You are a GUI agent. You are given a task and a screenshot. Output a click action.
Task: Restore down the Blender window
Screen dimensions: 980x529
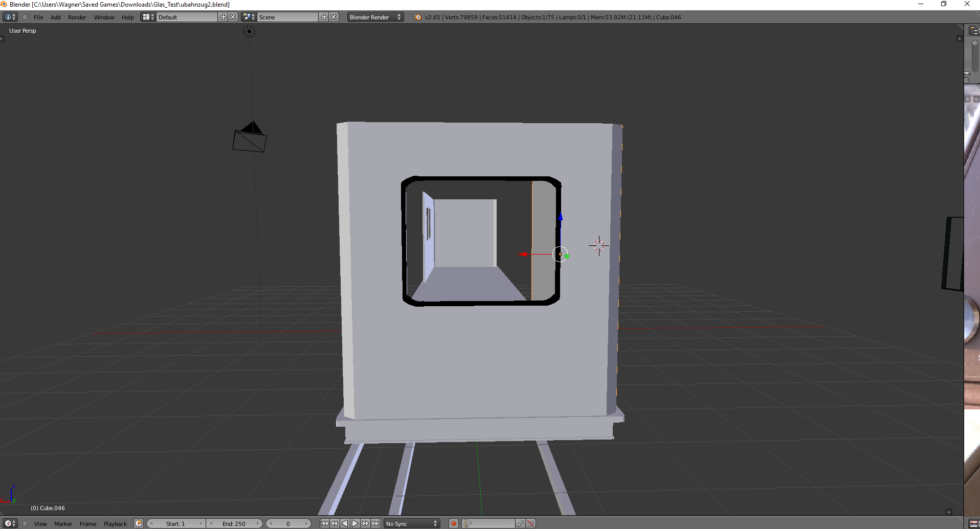944,4
